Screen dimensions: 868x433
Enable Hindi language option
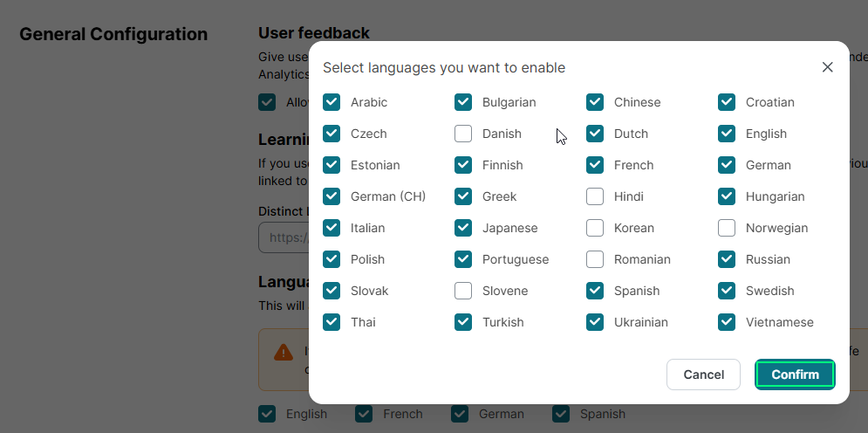595,196
